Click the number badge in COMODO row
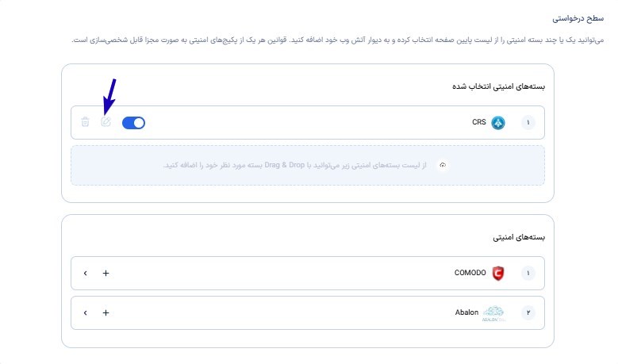The image size is (618, 364). (x=528, y=273)
